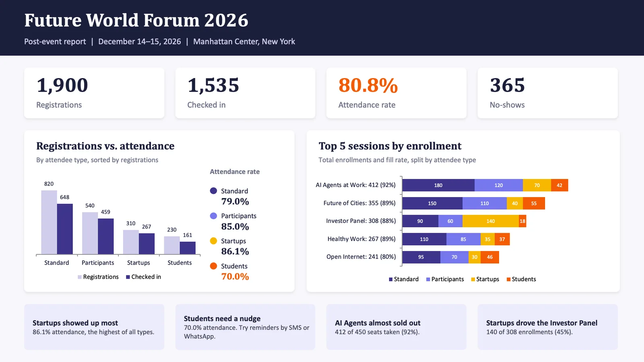Click the 'Manhattan Center, New York' location text
This screenshot has width=644, height=362.
coord(244,41)
